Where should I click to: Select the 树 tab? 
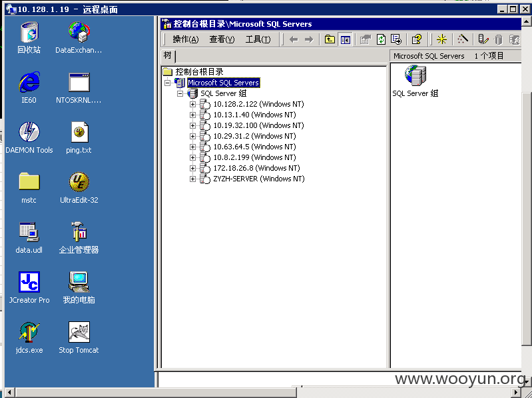point(168,55)
